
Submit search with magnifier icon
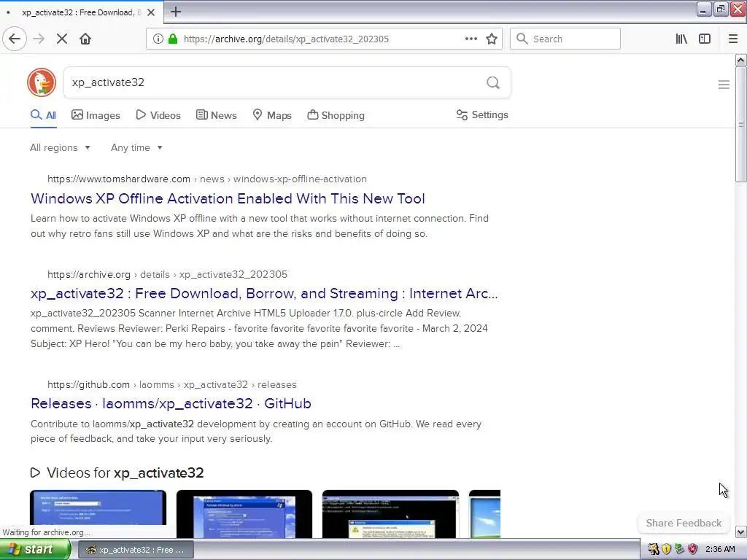coord(493,83)
